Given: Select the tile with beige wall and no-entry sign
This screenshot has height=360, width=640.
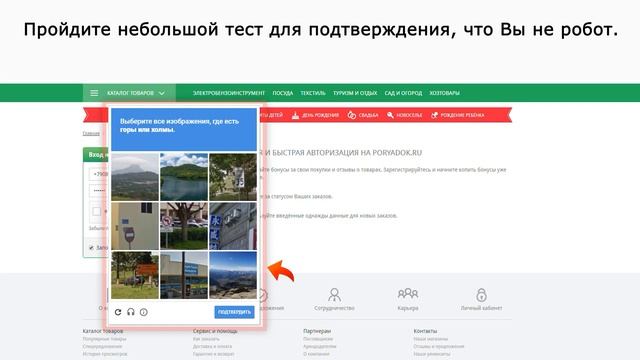Looking at the screenshot, I should click(x=135, y=226).
